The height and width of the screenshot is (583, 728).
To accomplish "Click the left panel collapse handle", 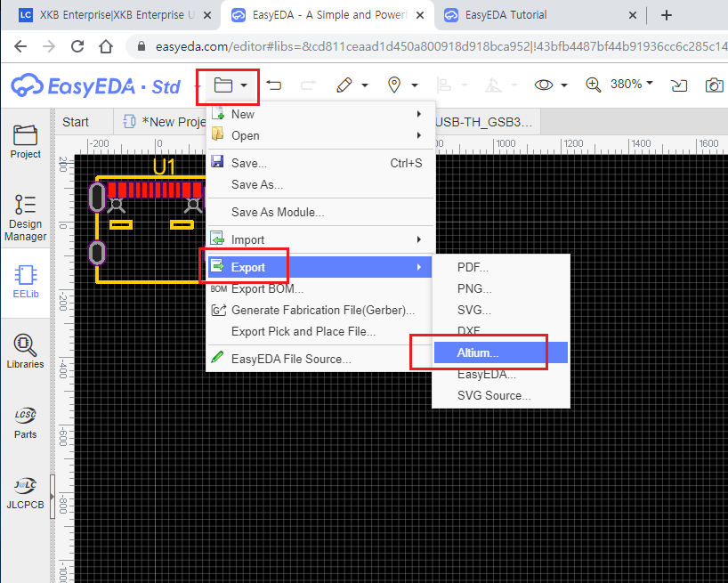I will point(53,496).
